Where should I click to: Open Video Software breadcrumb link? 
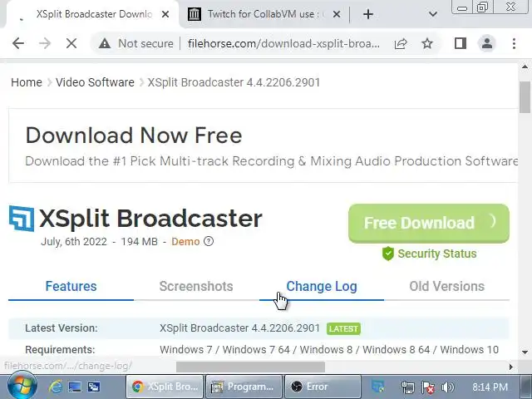(95, 82)
